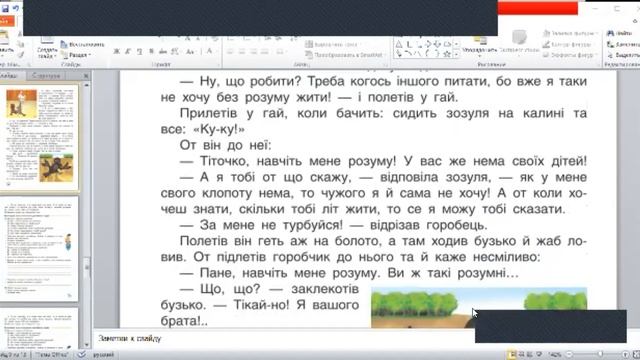Toggle underline (Ч) formatting

point(140,51)
